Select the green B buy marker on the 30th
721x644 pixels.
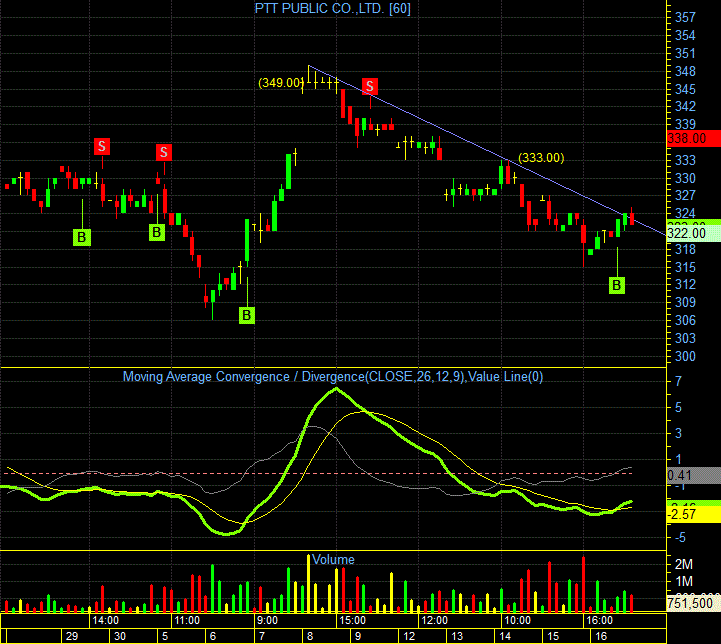157,232
